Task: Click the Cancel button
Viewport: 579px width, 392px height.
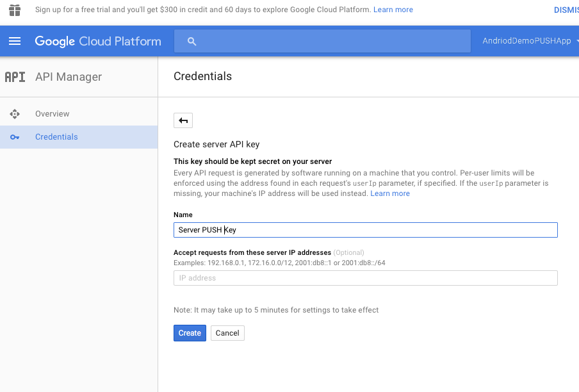Action: tap(227, 333)
